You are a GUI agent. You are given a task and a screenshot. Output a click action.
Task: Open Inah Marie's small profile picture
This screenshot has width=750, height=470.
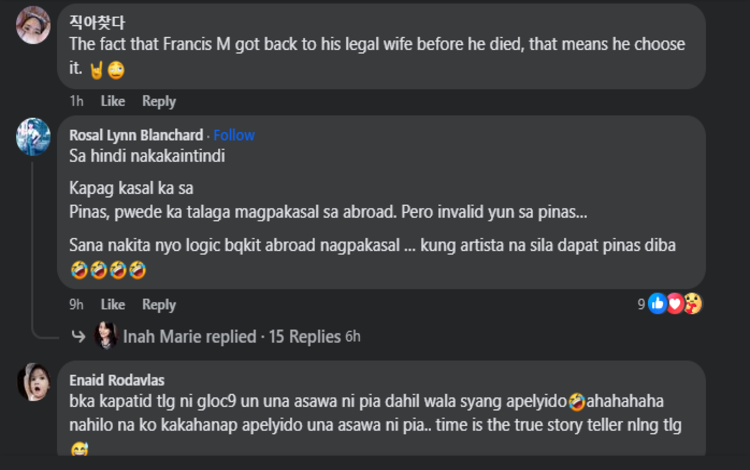pyautogui.click(x=106, y=337)
